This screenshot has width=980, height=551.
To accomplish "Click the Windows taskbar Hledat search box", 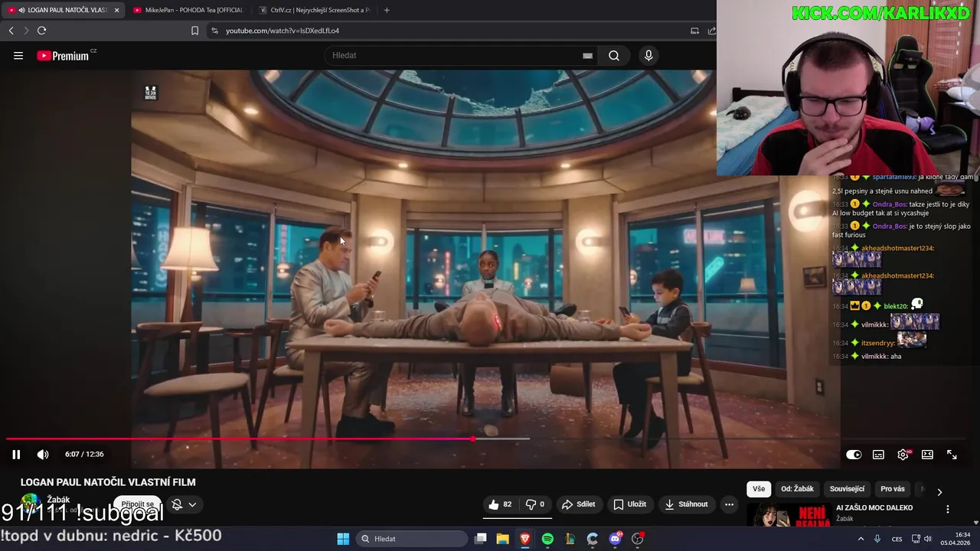I will (x=412, y=539).
